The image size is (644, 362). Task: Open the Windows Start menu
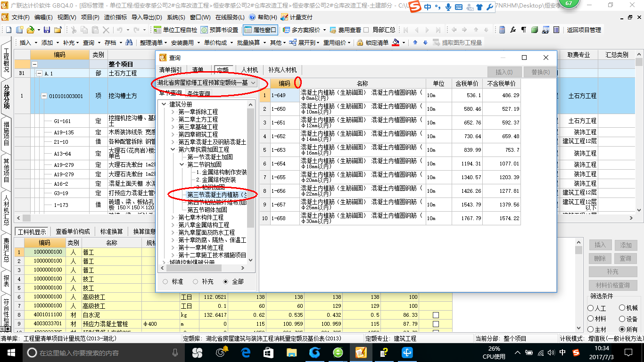coord(11,352)
